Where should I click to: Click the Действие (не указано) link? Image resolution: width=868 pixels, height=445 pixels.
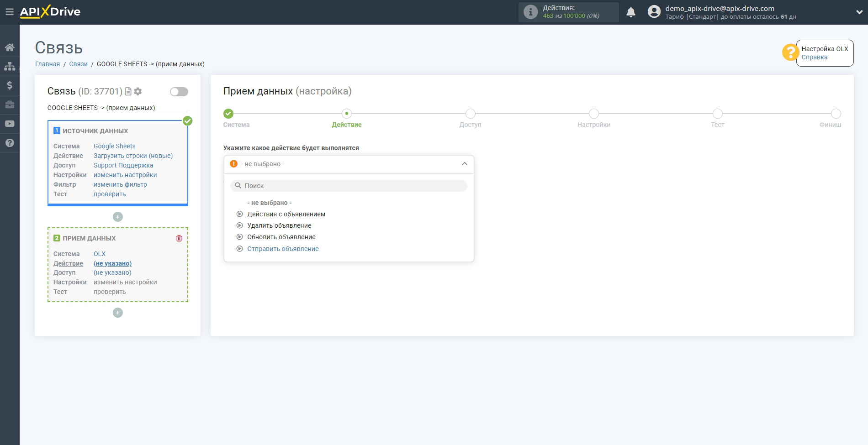112,263
